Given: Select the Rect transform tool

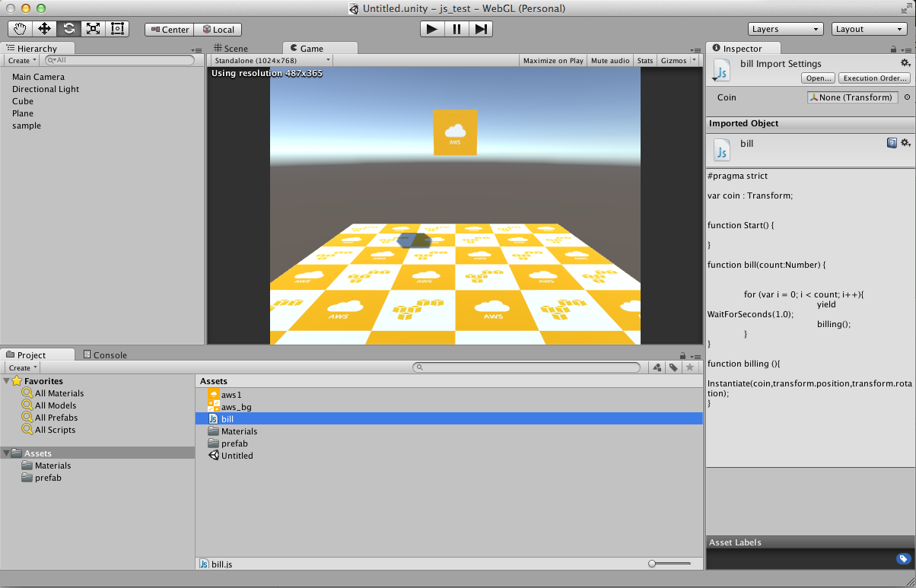Looking at the screenshot, I should click(x=117, y=29).
